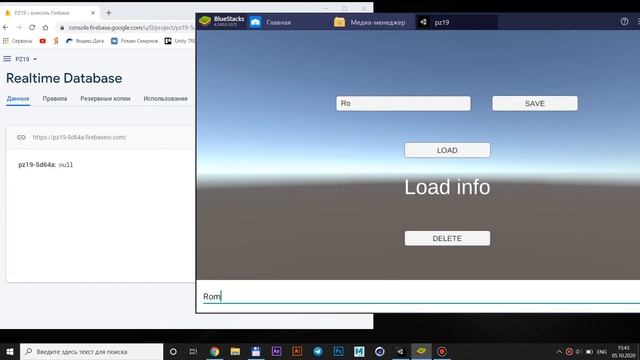Open File Explorer from the taskbar
The width and height of the screenshot is (640, 360).
click(x=235, y=351)
